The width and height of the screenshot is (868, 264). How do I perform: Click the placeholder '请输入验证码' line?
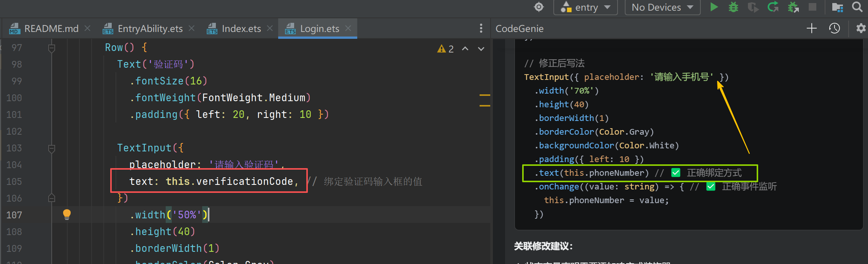(206, 165)
